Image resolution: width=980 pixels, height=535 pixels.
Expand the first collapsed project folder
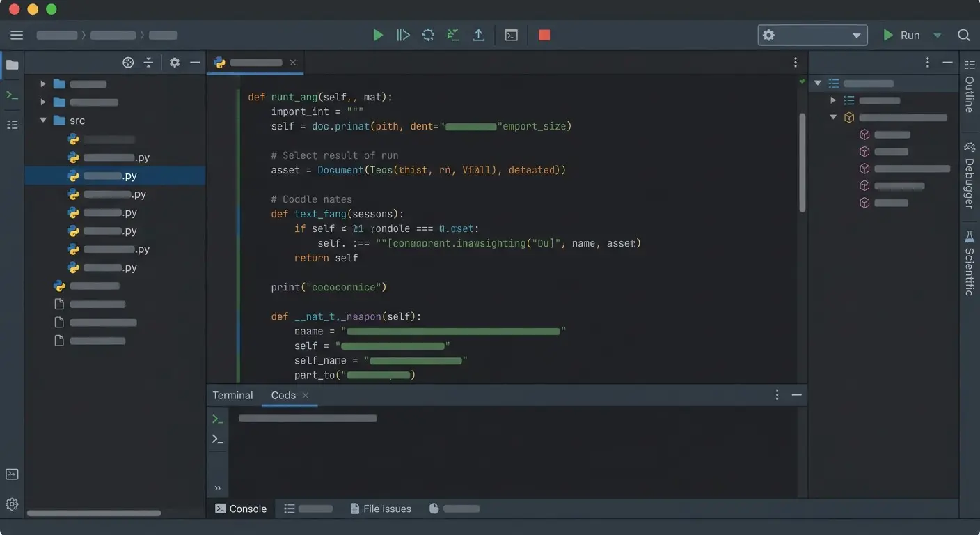pyautogui.click(x=43, y=84)
